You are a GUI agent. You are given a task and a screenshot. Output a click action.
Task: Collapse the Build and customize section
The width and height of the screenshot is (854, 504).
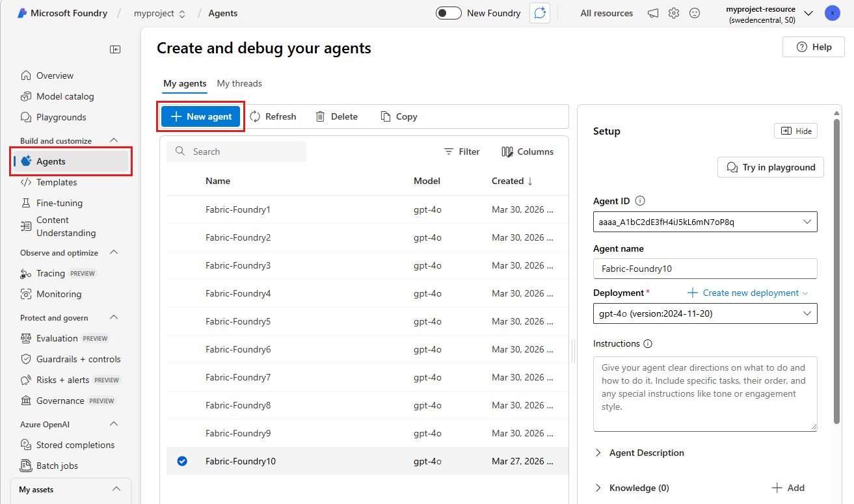coord(114,140)
